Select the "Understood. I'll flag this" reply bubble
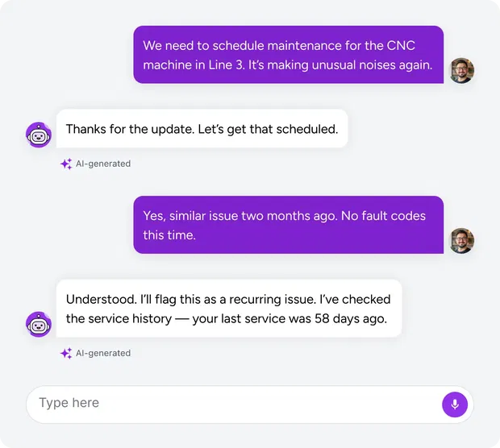This screenshot has height=448, width=500. click(229, 309)
